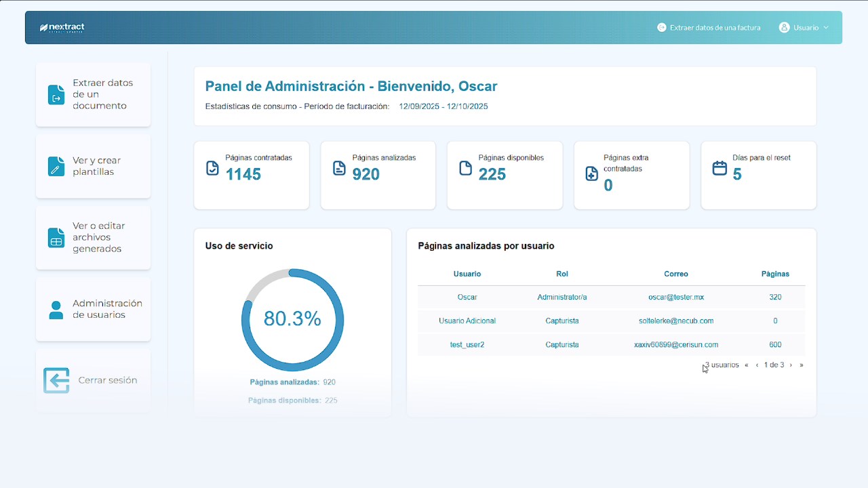Viewport: 868px width, 488px height.
Task: Open Extraer datos de un documento
Action: tap(93, 94)
